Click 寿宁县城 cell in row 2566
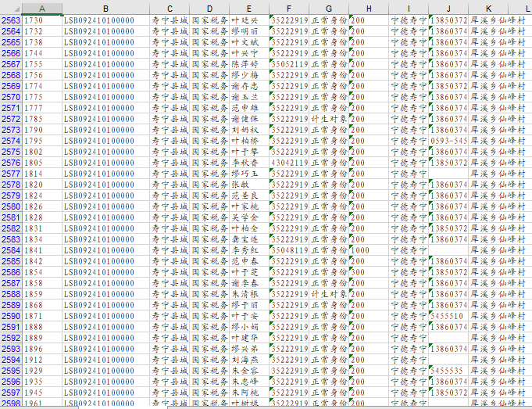 click(x=170, y=53)
